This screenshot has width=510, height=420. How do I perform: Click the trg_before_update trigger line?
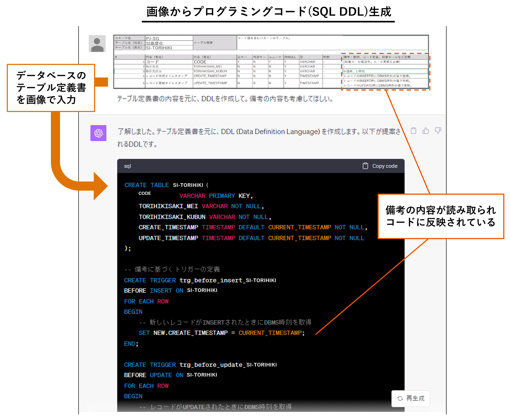pos(200,365)
